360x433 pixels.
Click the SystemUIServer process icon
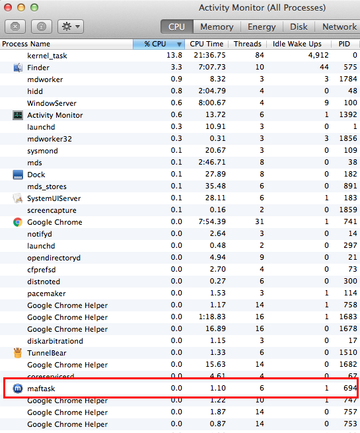(18, 198)
